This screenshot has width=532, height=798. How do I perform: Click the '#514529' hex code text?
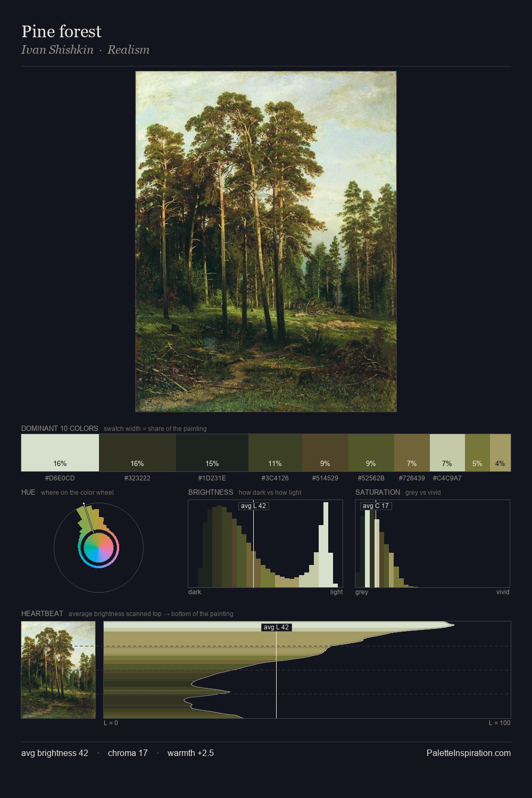click(325, 478)
